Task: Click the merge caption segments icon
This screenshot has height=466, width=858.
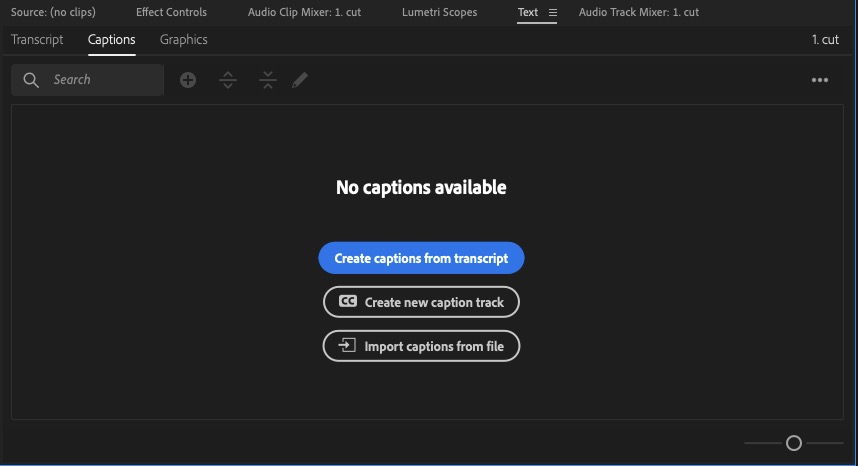Action: click(x=268, y=80)
